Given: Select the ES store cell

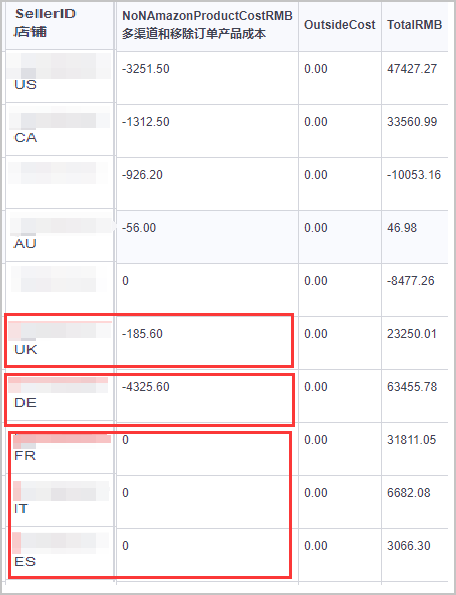Looking at the screenshot, I should pyautogui.click(x=59, y=554).
